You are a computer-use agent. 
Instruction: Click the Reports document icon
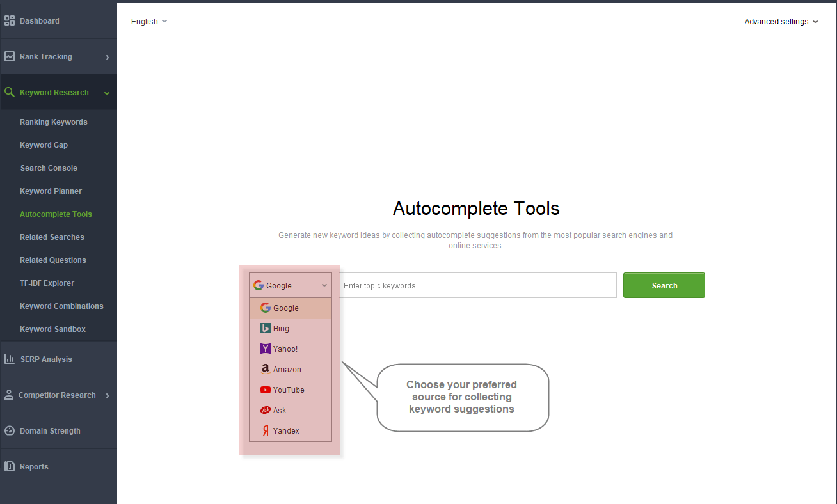pyautogui.click(x=10, y=466)
